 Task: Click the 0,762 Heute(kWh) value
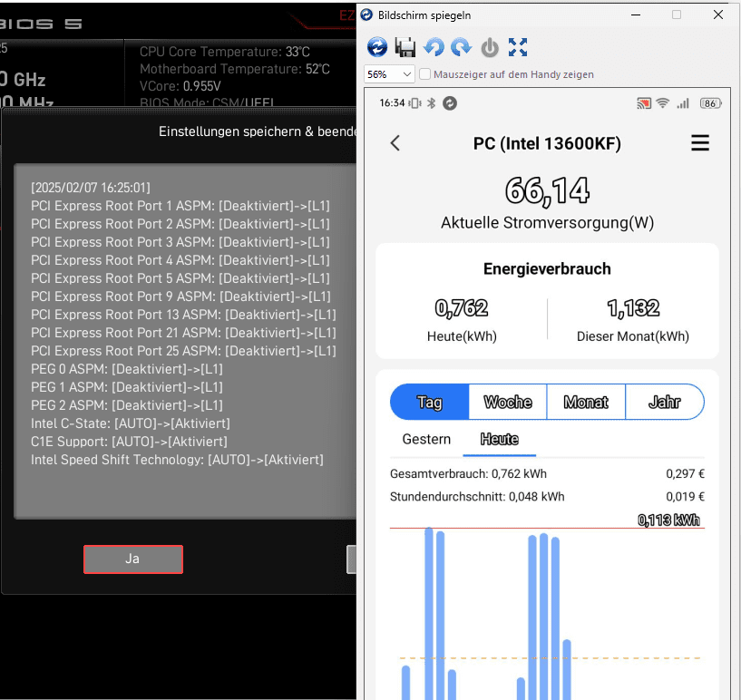coord(462,308)
